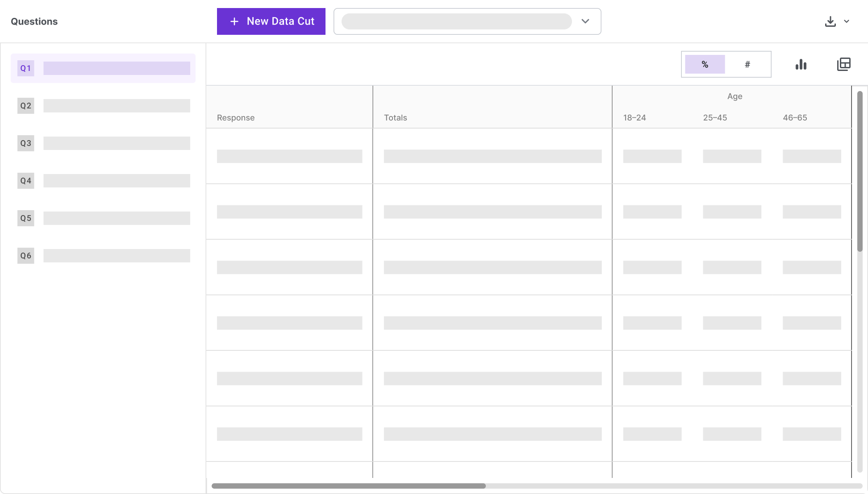Click the download icon
Image resolution: width=868 pixels, height=494 pixels.
click(830, 21)
